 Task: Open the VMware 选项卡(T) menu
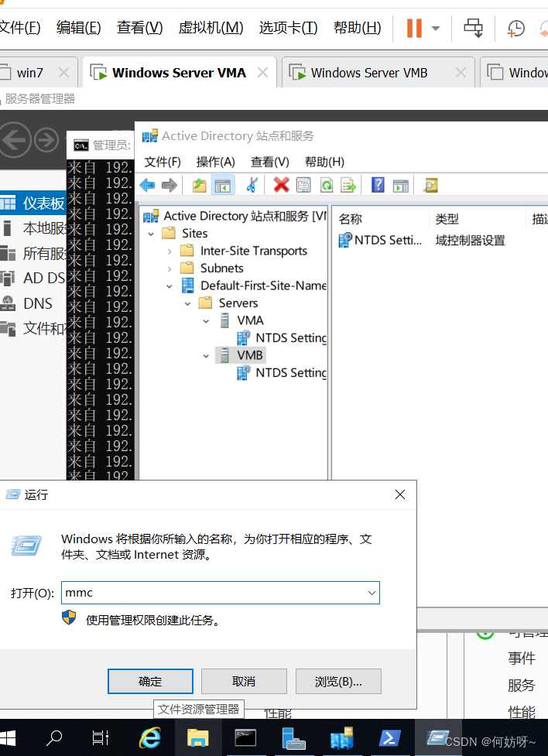click(x=288, y=28)
